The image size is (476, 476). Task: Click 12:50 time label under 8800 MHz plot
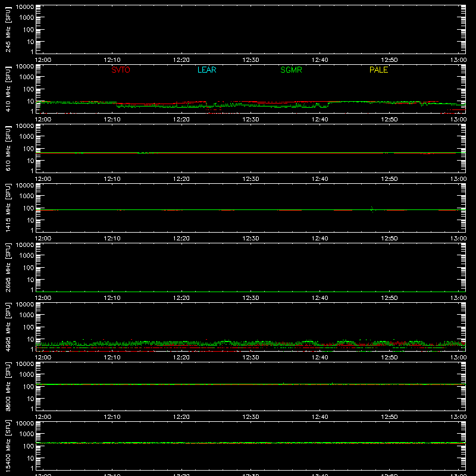tap(389, 417)
